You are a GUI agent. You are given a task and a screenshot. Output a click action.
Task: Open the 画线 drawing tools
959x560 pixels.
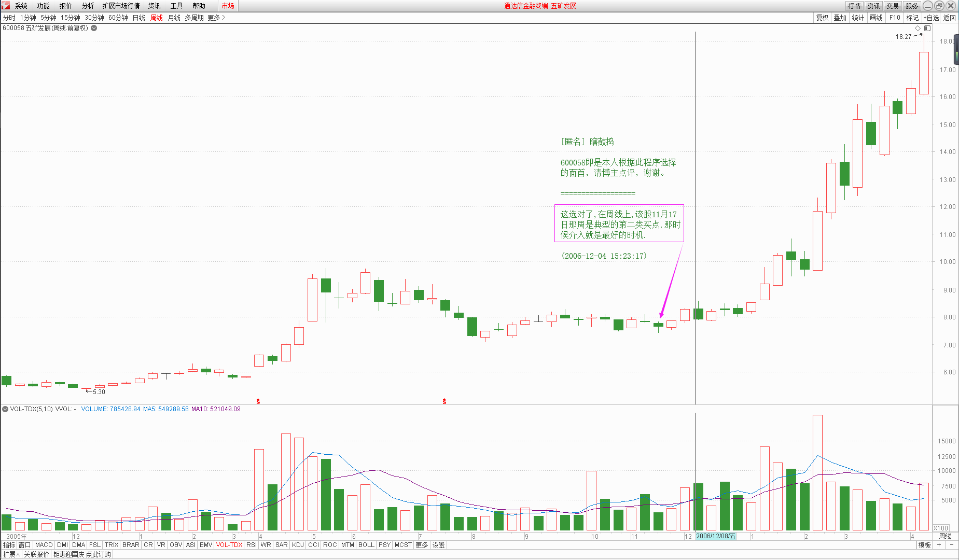pos(876,18)
